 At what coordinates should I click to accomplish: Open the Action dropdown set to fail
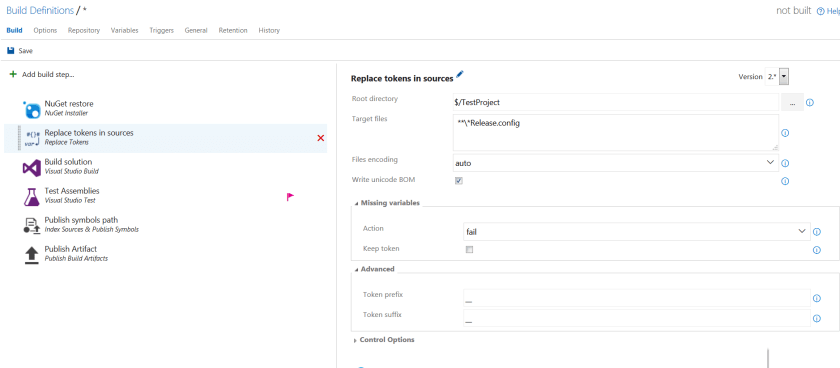pyautogui.click(x=637, y=231)
